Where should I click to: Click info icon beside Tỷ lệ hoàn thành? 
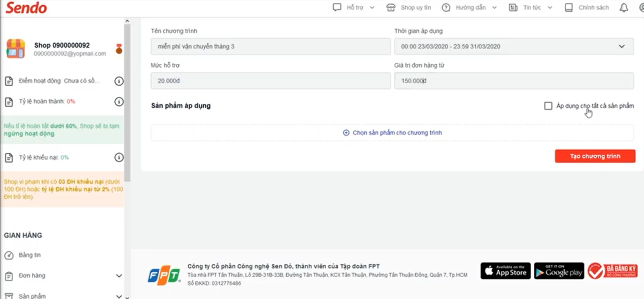coord(119,102)
